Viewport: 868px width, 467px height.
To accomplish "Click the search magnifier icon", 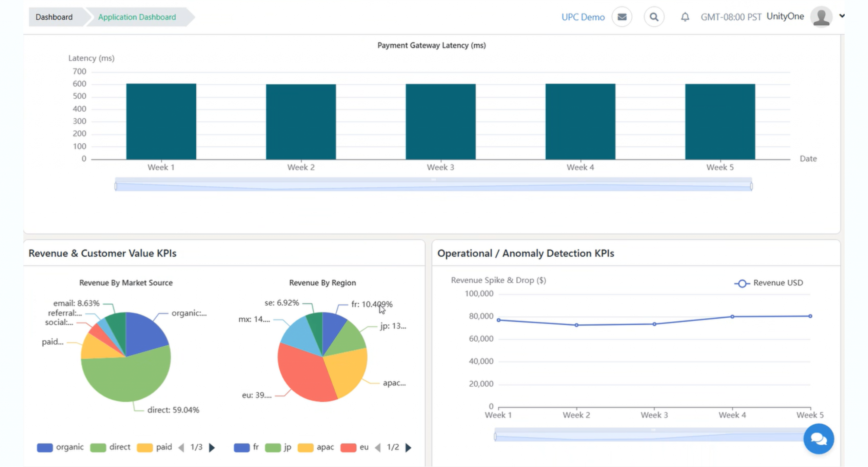I will pyautogui.click(x=654, y=17).
